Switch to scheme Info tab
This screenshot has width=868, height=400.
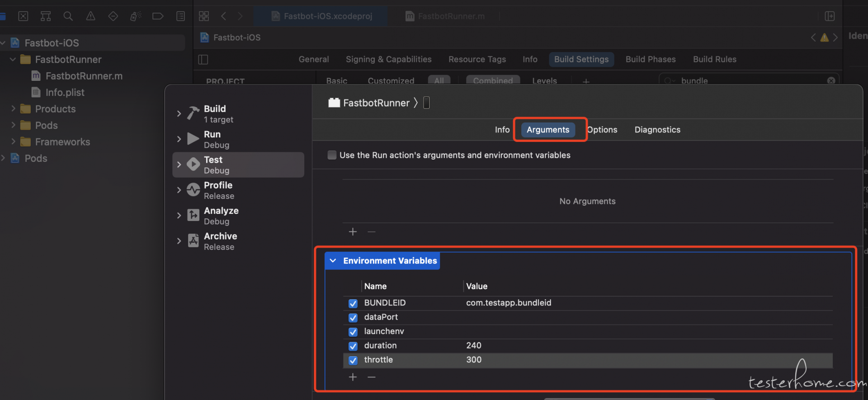[502, 130]
